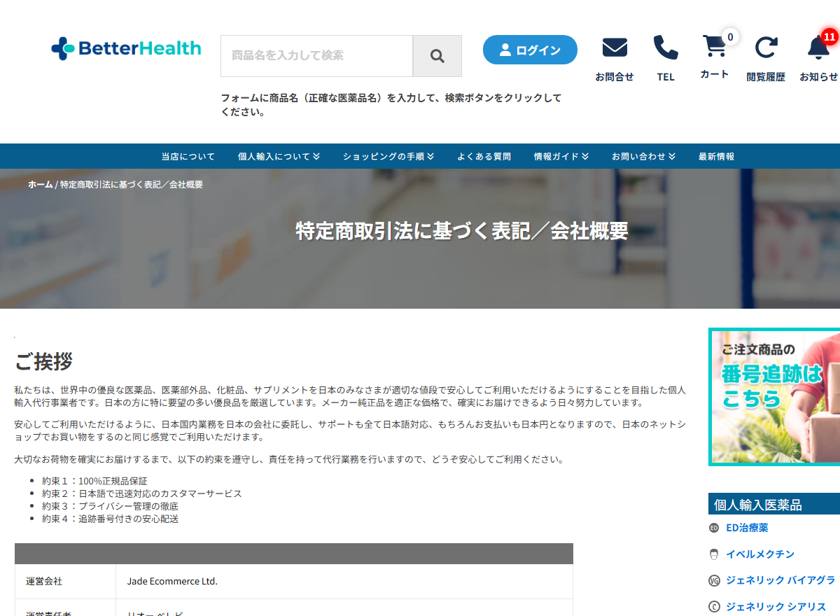This screenshot has width=840, height=616.
Task: Click the 約束1:100%正規品保証 list item
Action: 94,481
